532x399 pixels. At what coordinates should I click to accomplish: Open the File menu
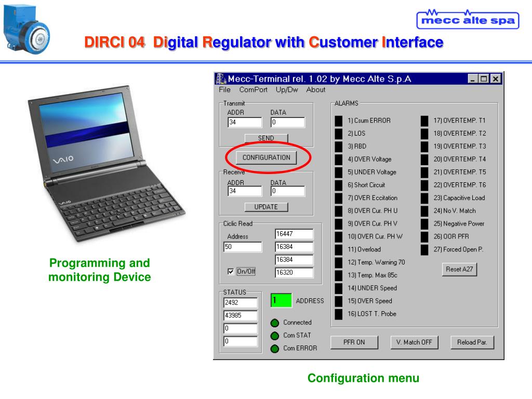coord(224,89)
